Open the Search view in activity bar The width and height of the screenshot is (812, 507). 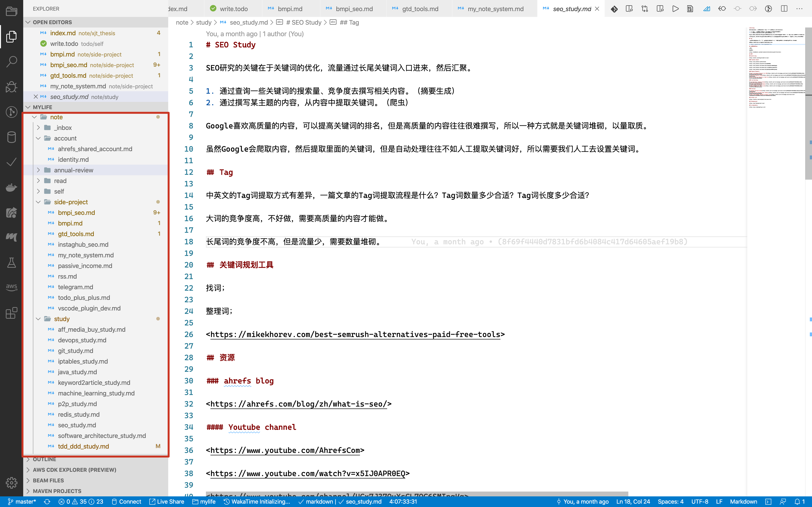[11, 61]
